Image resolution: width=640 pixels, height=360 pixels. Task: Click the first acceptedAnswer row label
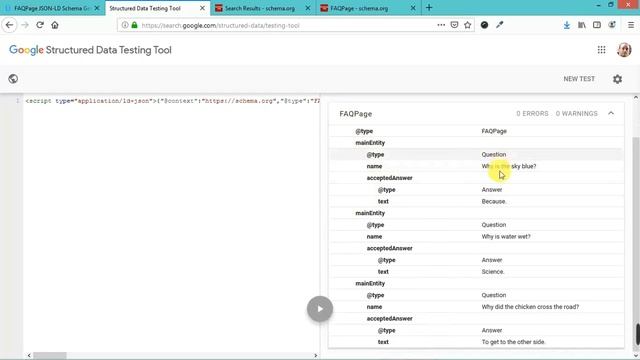coord(389,178)
